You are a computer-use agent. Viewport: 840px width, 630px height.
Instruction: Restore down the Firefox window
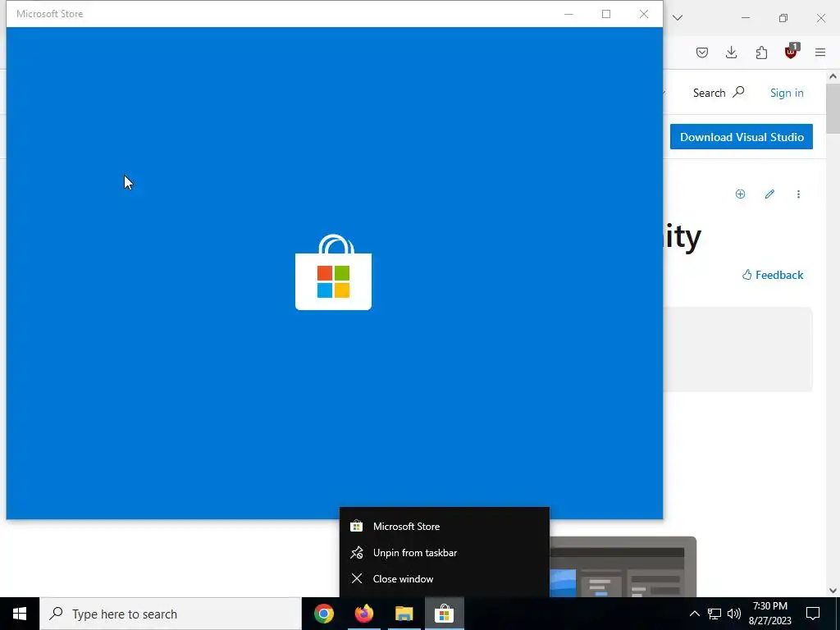[x=783, y=18]
